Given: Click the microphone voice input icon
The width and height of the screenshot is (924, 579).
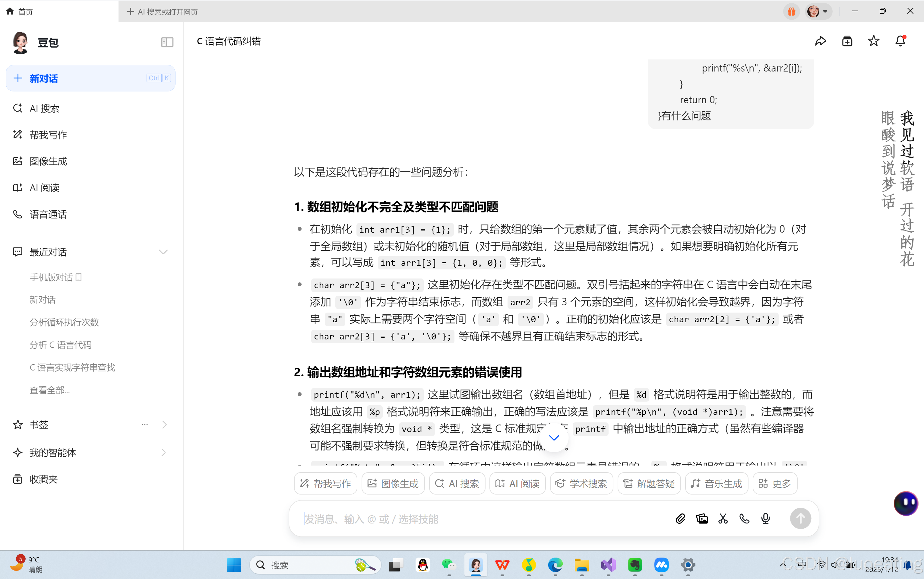Looking at the screenshot, I should click(x=765, y=519).
